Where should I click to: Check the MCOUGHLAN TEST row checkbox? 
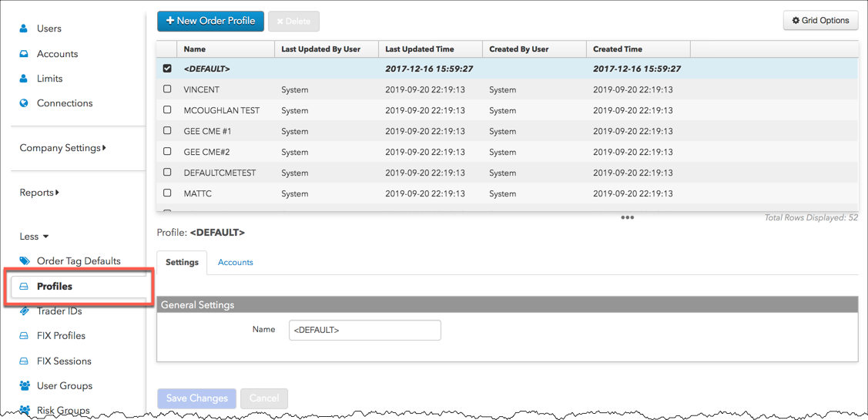click(x=167, y=110)
